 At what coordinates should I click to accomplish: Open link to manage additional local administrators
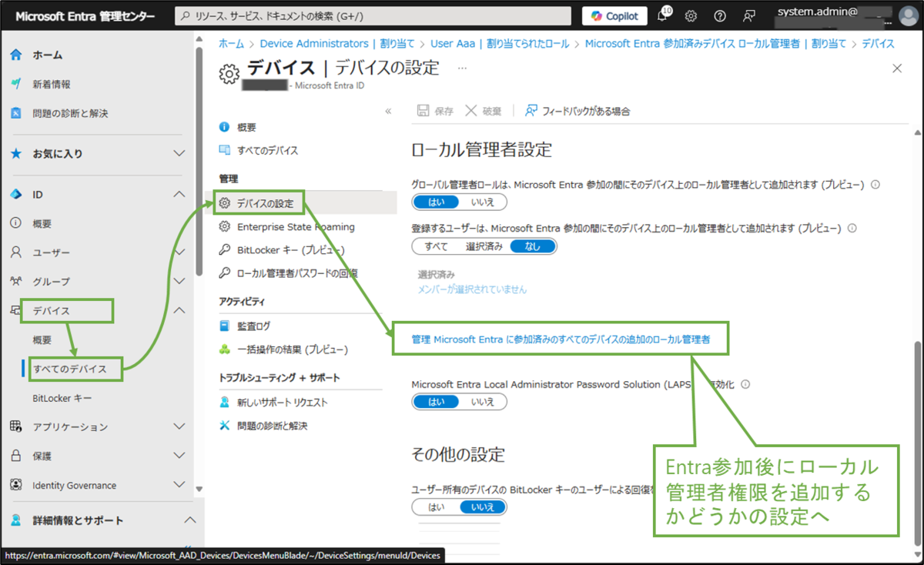pyautogui.click(x=561, y=339)
